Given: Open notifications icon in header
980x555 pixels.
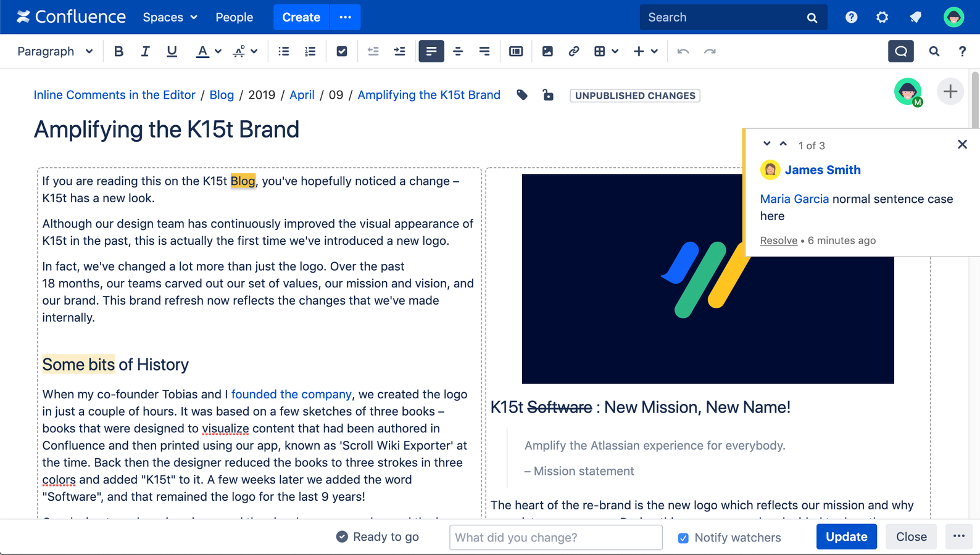Looking at the screenshot, I should (x=916, y=17).
